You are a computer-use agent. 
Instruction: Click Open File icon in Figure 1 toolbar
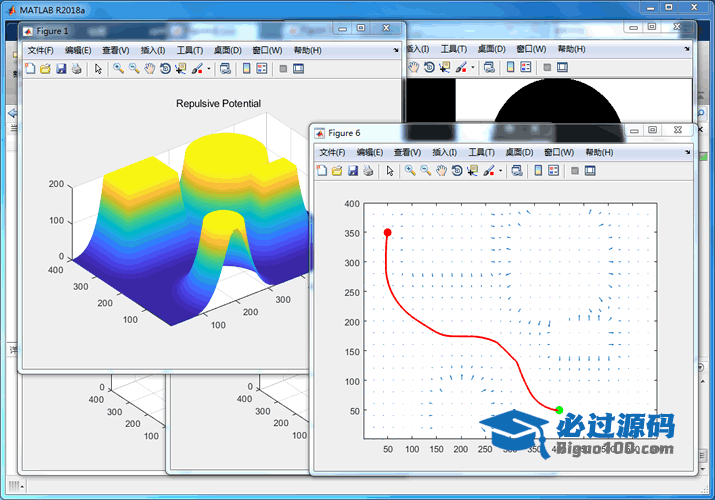(x=45, y=69)
